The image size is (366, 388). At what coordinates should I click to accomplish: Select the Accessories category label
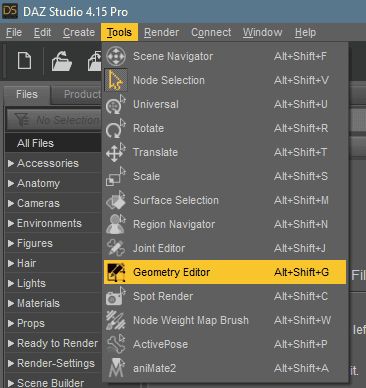[48, 163]
